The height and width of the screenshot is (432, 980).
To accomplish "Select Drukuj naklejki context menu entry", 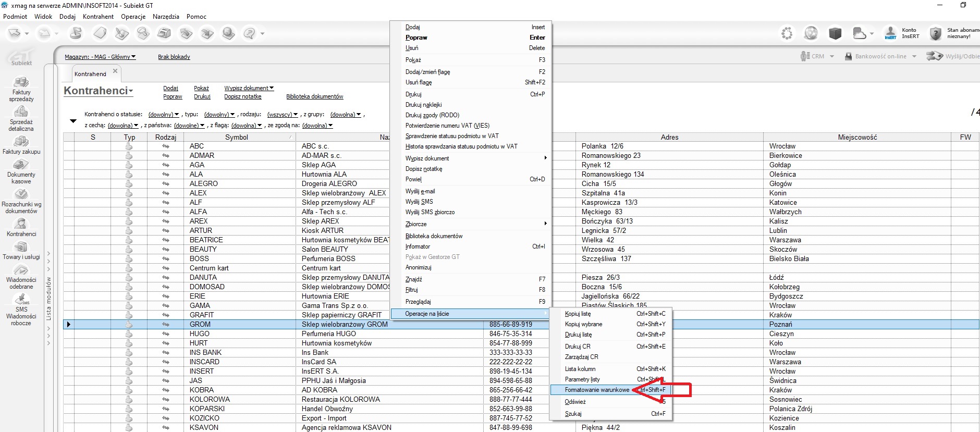I will click(x=470, y=105).
